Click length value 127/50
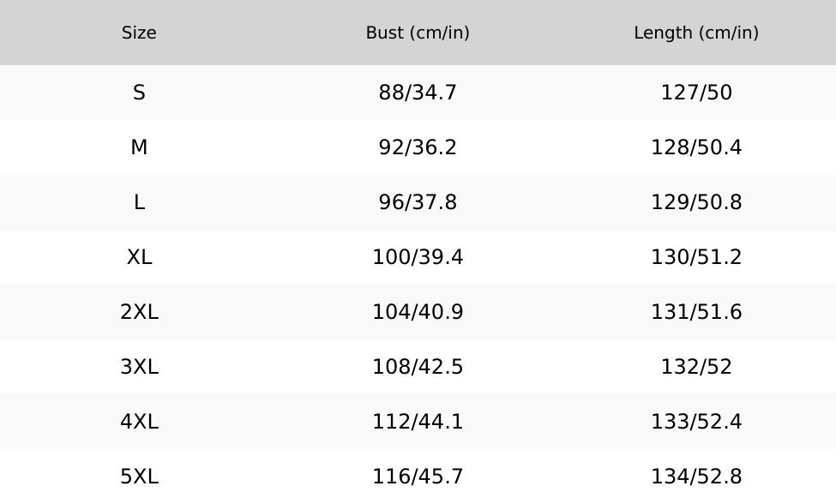The image size is (836, 504). (x=696, y=93)
